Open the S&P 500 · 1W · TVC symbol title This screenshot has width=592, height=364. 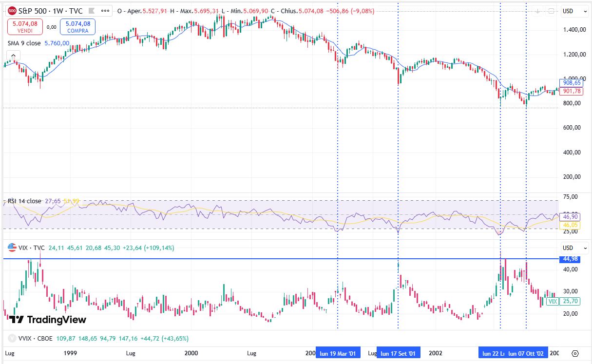[x=51, y=10]
